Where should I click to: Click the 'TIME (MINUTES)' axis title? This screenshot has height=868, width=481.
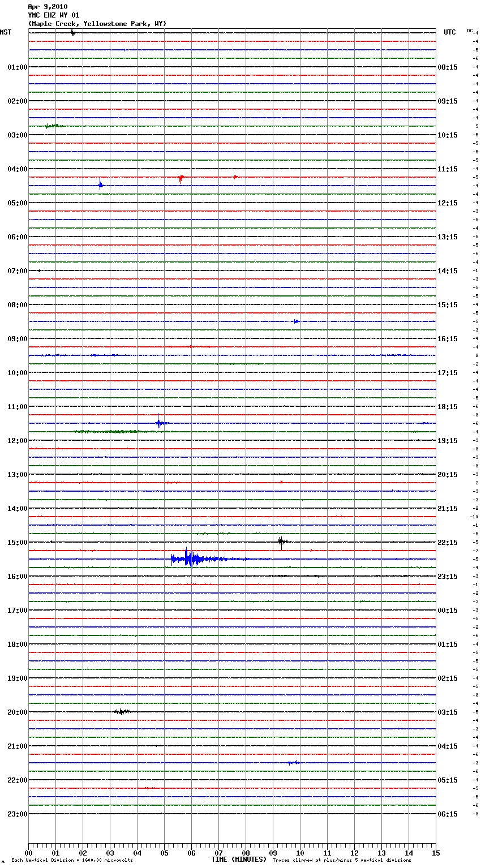click(x=239, y=860)
